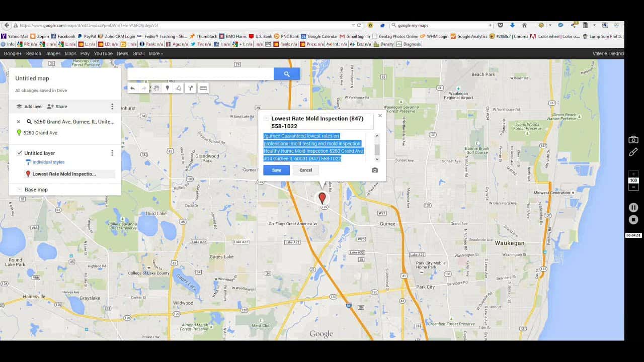Open Maps in the Google bar
This screenshot has width=644, height=362.
pyautogui.click(x=70, y=54)
